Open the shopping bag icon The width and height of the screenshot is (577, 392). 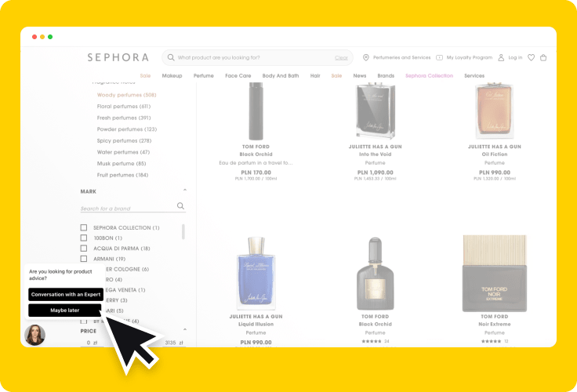point(543,57)
